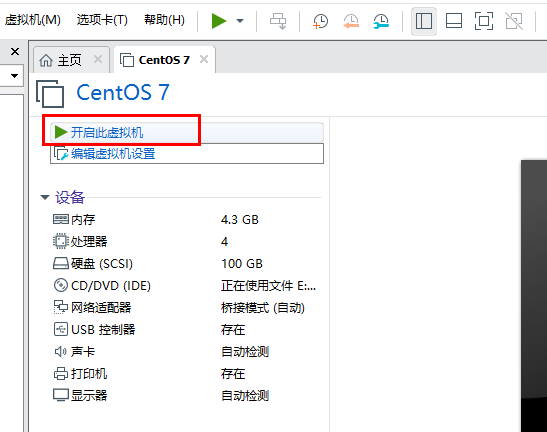Click the dark VM screen preview thumbnail

pos(534,296)
